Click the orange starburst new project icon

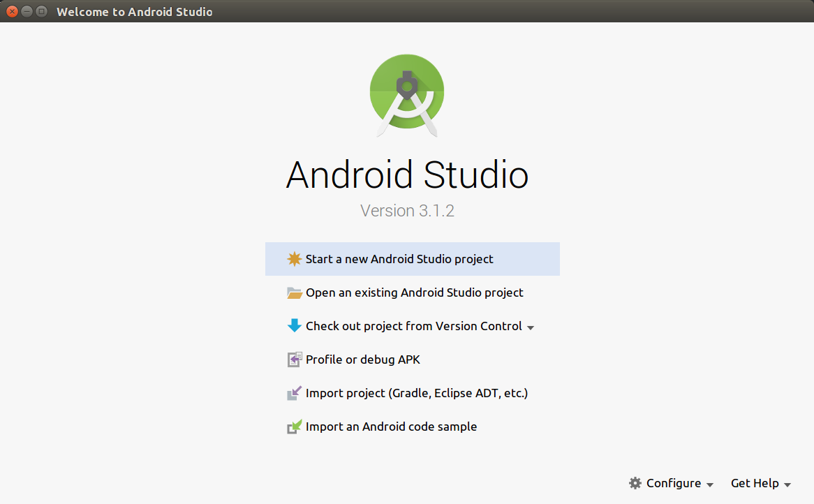[x=295, y=258]
